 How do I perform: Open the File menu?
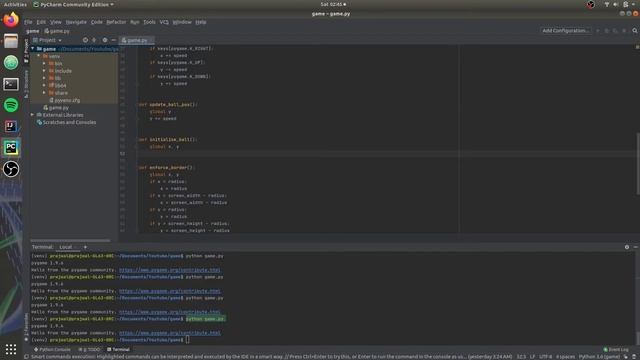tap(28, 22)
